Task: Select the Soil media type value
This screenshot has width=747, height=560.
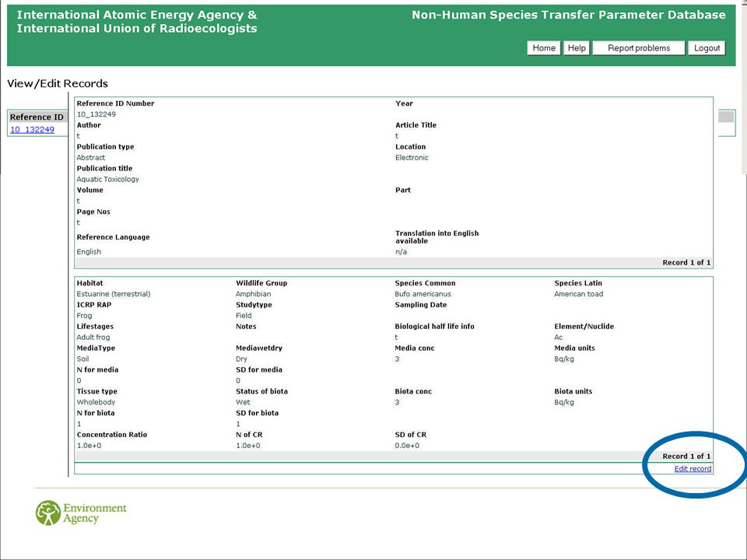Action: [x=83, y=359]
